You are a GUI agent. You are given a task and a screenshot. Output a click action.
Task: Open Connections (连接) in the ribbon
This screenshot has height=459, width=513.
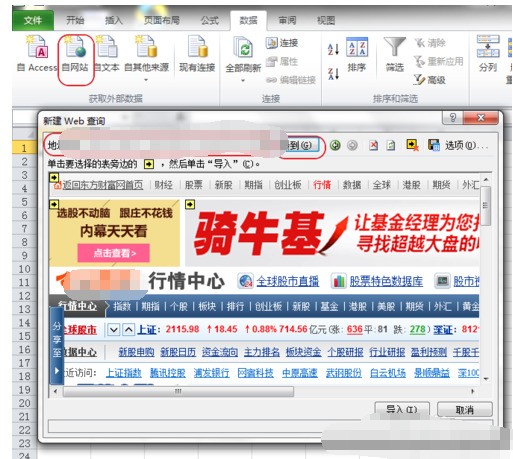282,43
